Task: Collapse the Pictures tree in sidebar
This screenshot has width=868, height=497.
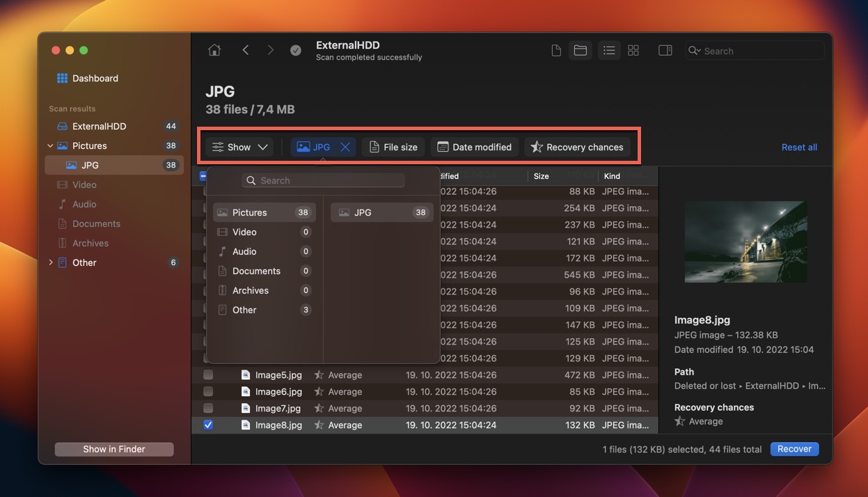Action: (x=50, y=145)
